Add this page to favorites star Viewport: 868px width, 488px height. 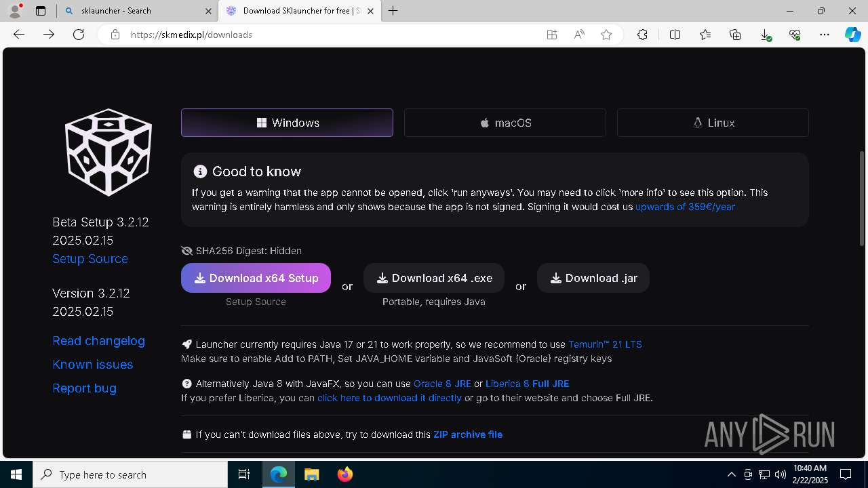coord(606,35)
